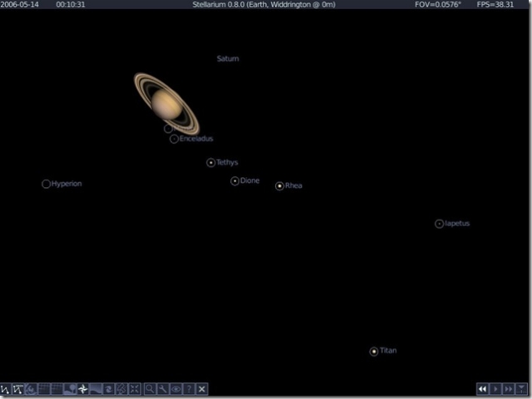Toggle ground rendering icon
The width and height of the screenshot is (532, 399).
tap(70, 389)
